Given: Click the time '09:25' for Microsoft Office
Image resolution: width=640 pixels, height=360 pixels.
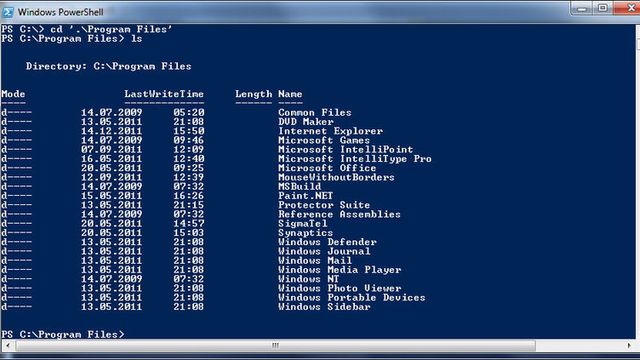Looking at the screenshot, I should [189, 168].
